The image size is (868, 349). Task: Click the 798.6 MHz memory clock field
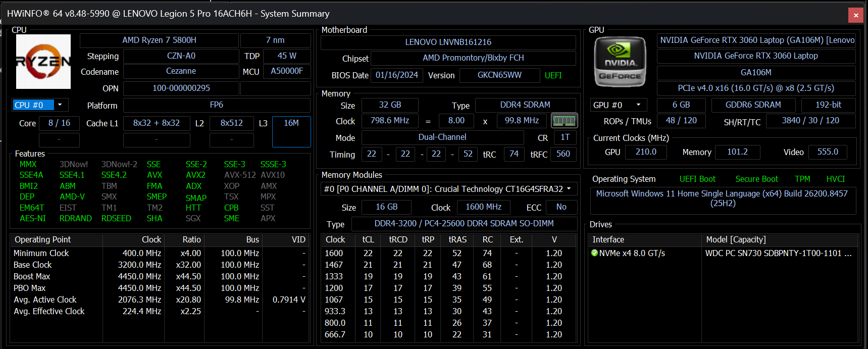[x=390, y=121]
